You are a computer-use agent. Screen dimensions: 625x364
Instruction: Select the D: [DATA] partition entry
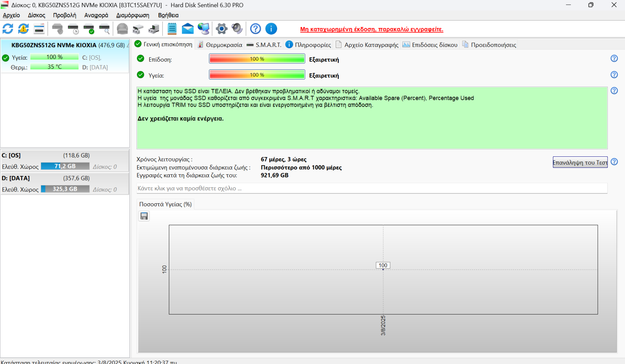(65, 184)
